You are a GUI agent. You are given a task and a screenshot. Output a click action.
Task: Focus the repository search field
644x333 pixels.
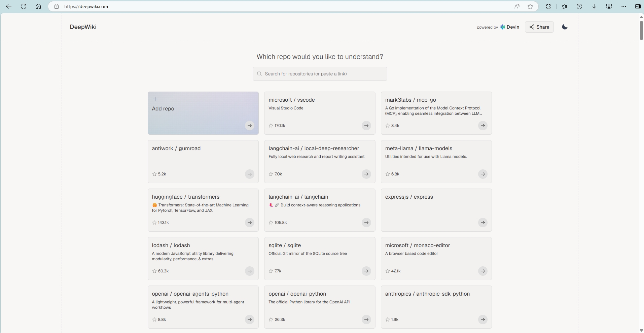[320, 74]
